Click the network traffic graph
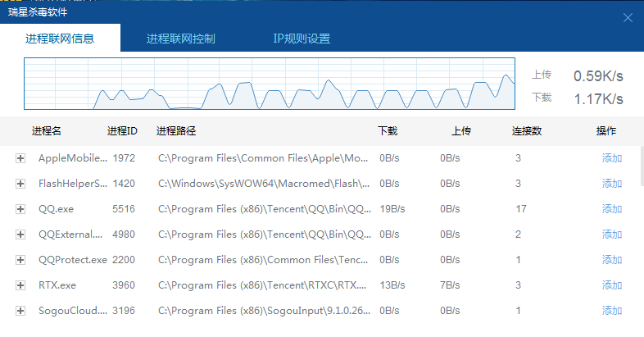Image resolution: width=644 pixels, height=337 pixels. tap(270, 85)
